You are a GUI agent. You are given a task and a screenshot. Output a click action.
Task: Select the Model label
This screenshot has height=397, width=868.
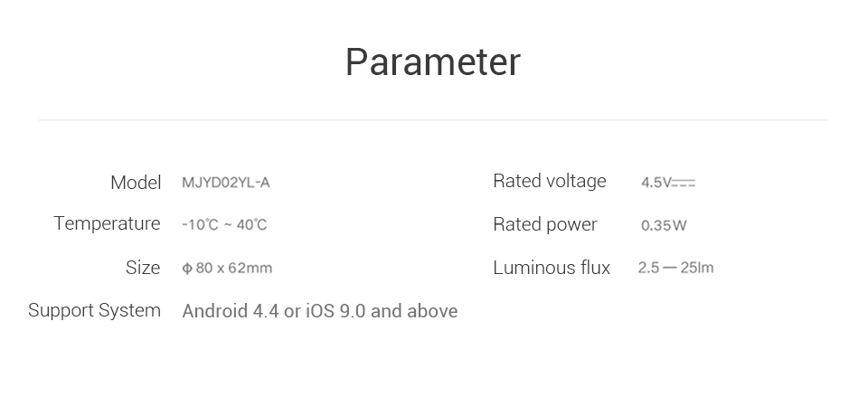click(x=136, y=183)
